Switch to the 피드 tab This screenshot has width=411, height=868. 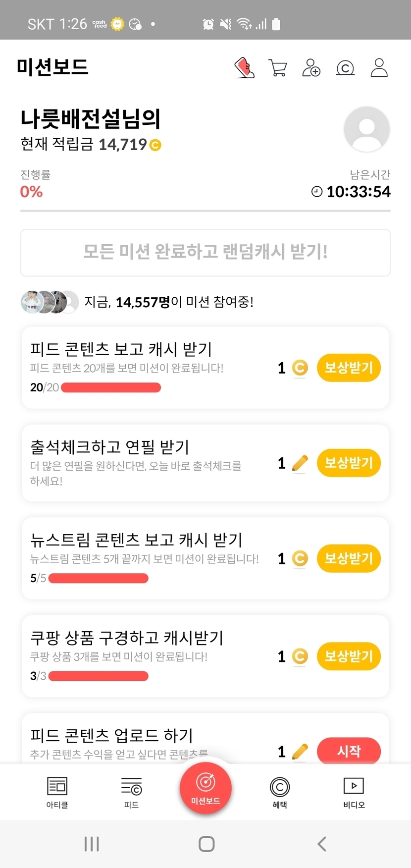click(131, 792)
